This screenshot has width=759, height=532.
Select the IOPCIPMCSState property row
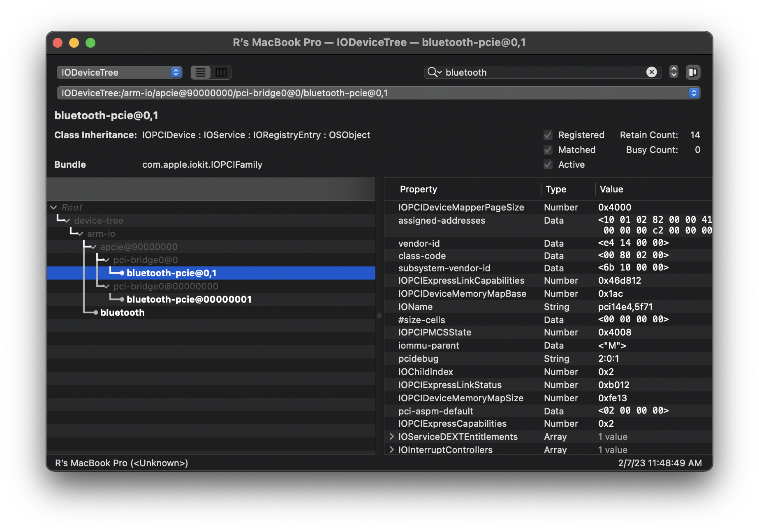(x=548, y=332)
